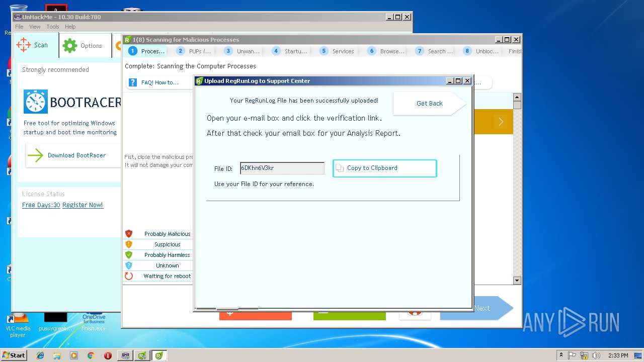Screen dimensions: 644x362
Task: Click the Free Days:30 link
Action: (41, 205)
